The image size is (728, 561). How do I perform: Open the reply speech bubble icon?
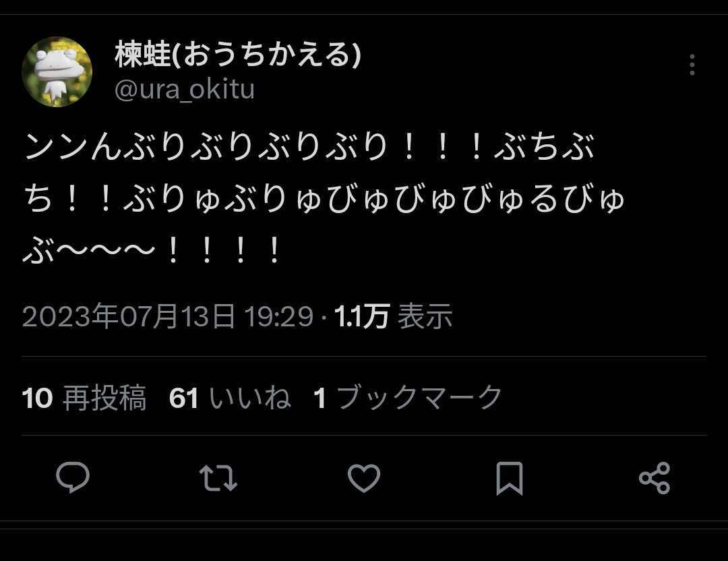coord(73,477)
